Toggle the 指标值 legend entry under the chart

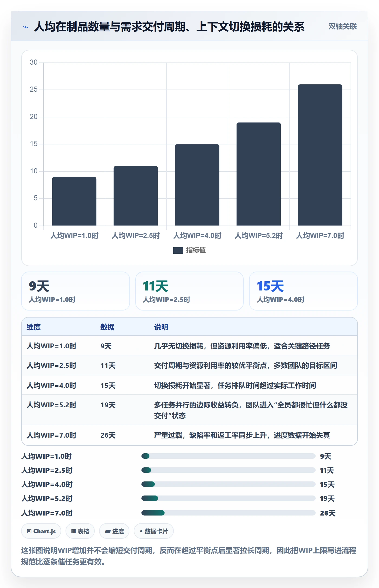point(190,250)
